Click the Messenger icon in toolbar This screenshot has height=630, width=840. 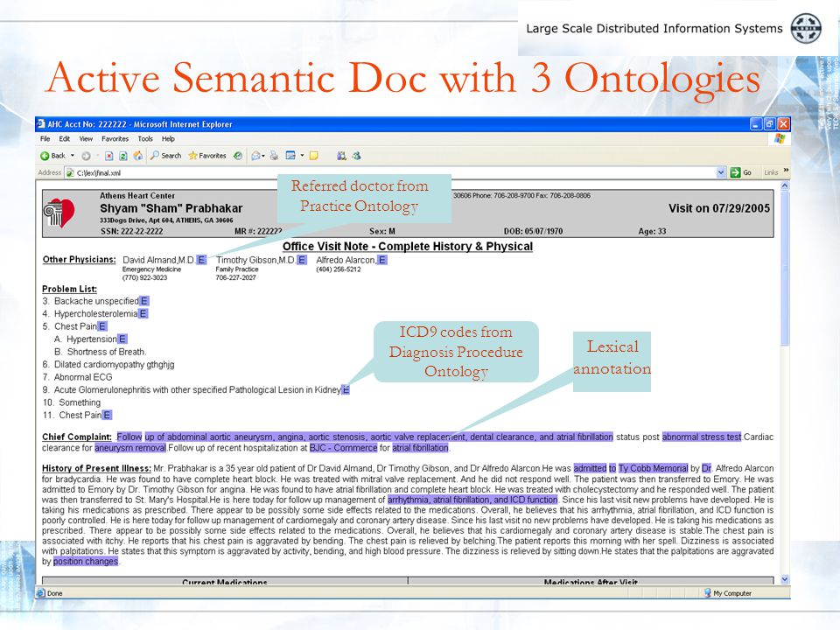pos(356,156)
